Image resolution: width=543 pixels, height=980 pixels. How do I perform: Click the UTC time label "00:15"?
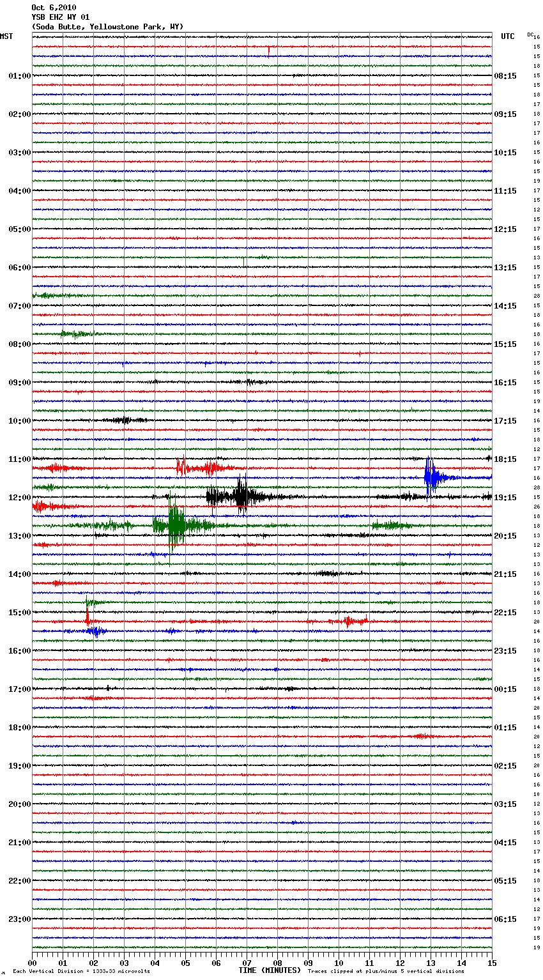(x=505, y=689)
